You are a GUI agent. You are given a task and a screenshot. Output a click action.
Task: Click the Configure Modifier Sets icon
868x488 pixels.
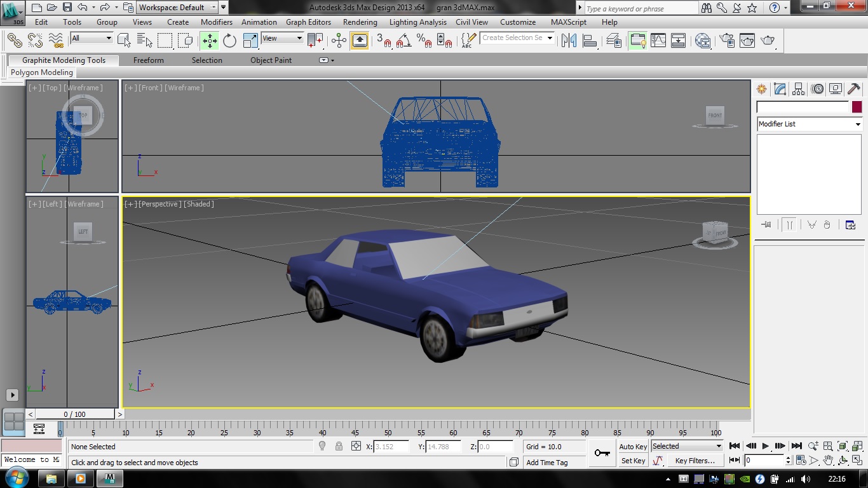point(850,225)
